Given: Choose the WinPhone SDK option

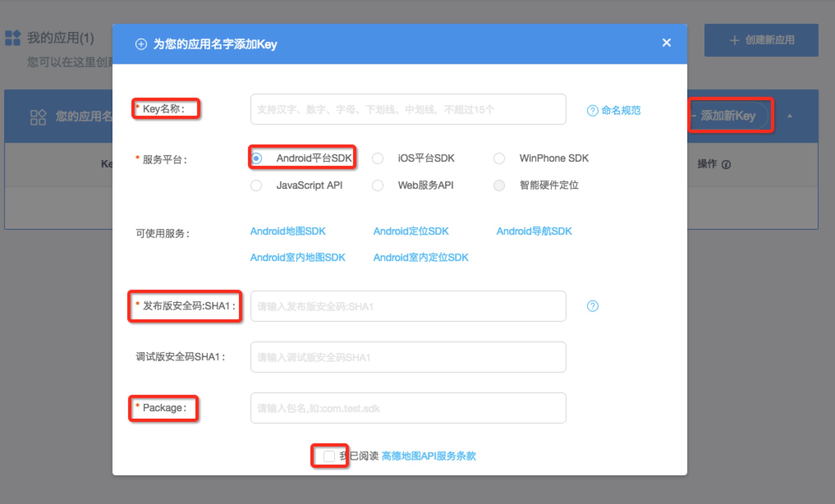Looking at the screenshot, I should click(499, 158).
